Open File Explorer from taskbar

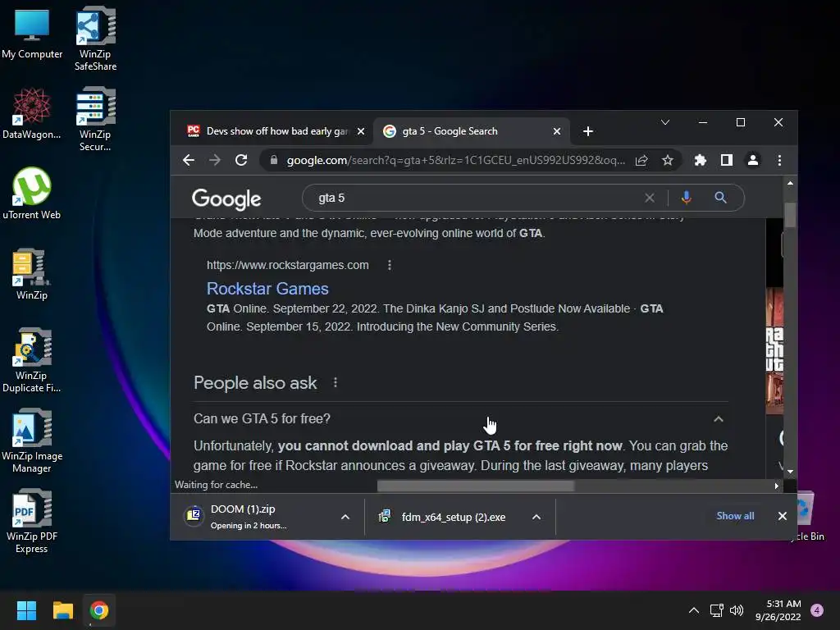point(62,610)
